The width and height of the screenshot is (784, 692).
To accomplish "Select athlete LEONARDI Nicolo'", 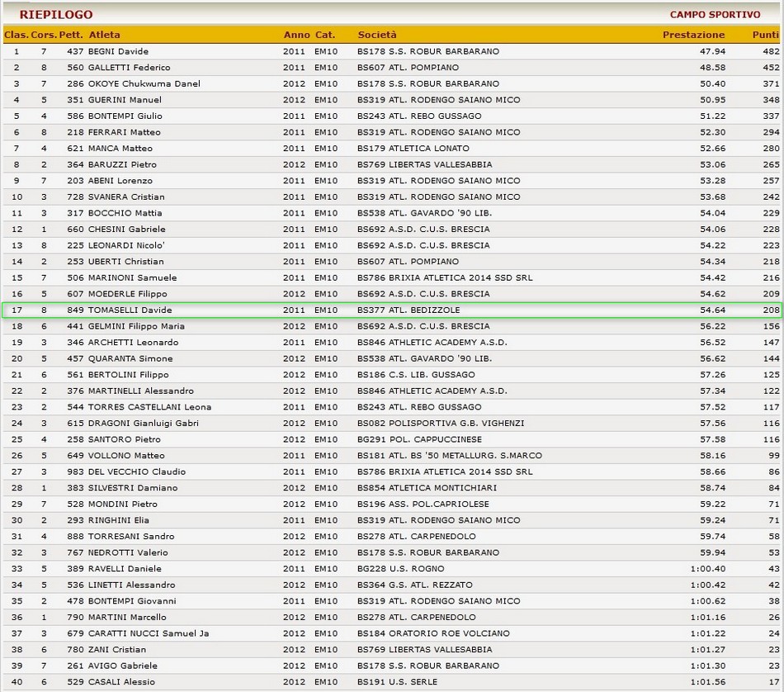I will click(126, 246).
